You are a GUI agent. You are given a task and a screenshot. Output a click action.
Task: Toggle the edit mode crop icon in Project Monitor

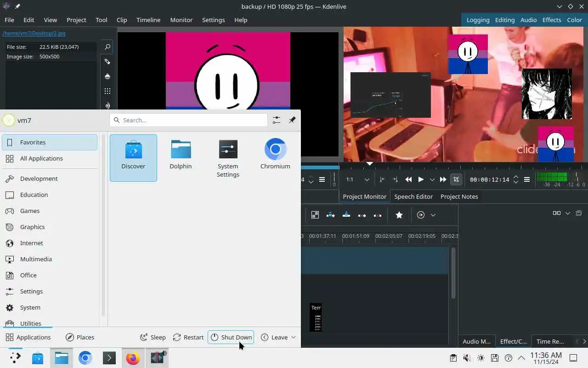(456, 179)
